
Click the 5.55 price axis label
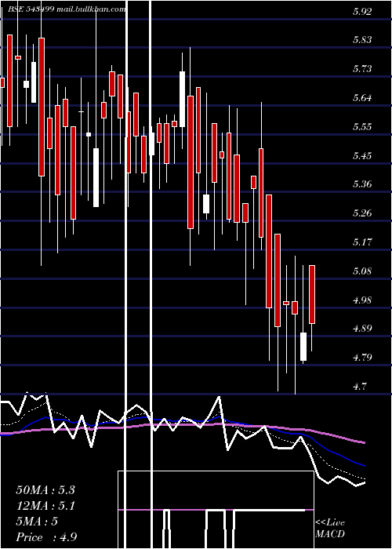(x=362, y=127)
